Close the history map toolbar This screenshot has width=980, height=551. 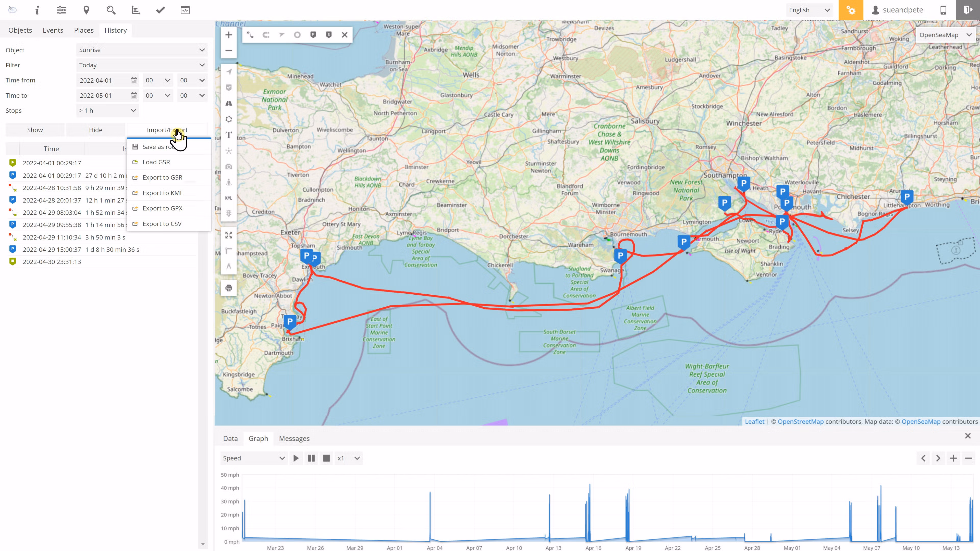(345, 35)
